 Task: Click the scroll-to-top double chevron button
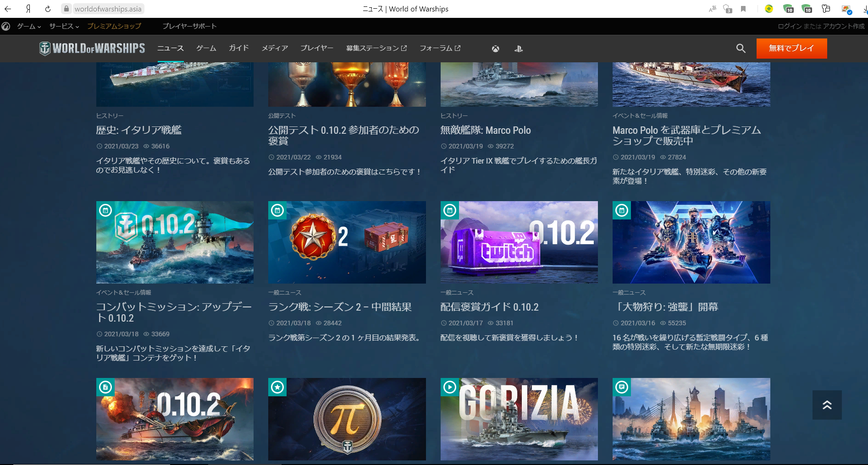pos(827,405)
